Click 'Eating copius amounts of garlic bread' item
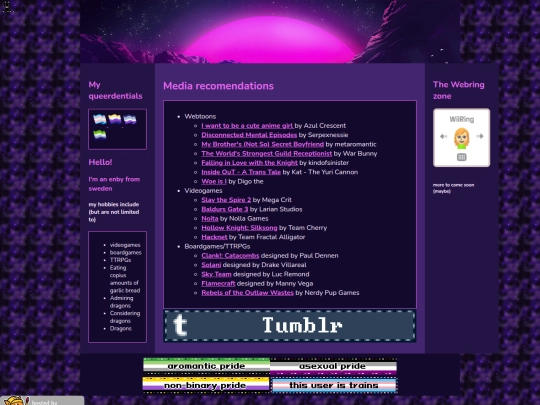The height and width of the screenshot is (405, 540). 125,279
